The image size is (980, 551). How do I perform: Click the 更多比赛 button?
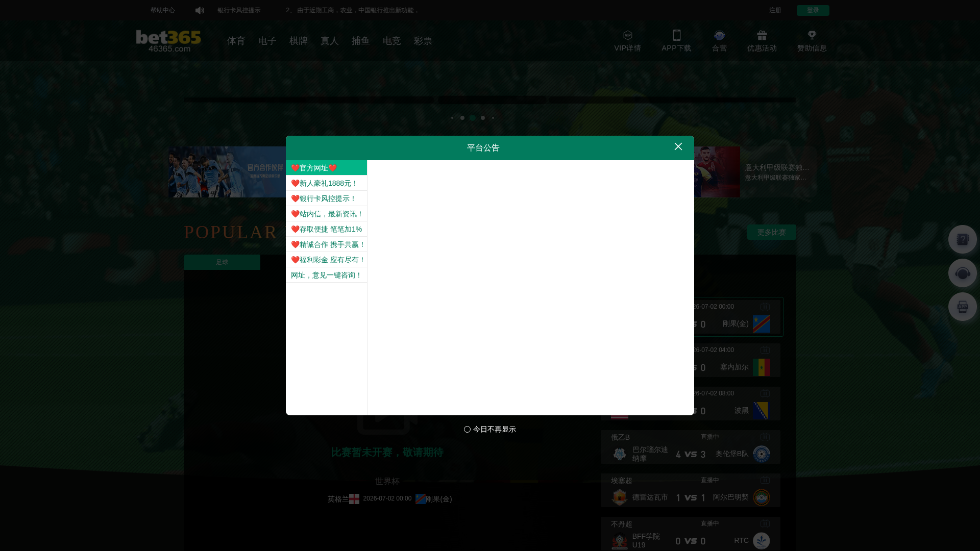pyautogui.click(x=771, y=232)
